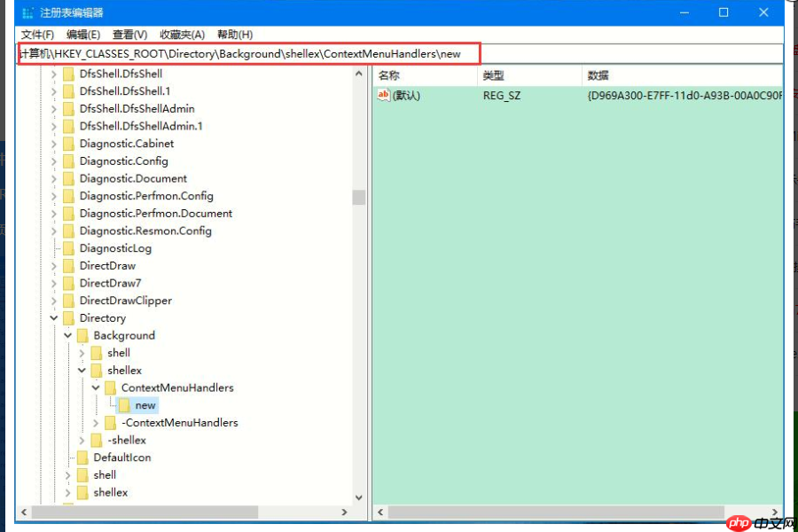Open the 编辑(E) menu

click(83, 35)
